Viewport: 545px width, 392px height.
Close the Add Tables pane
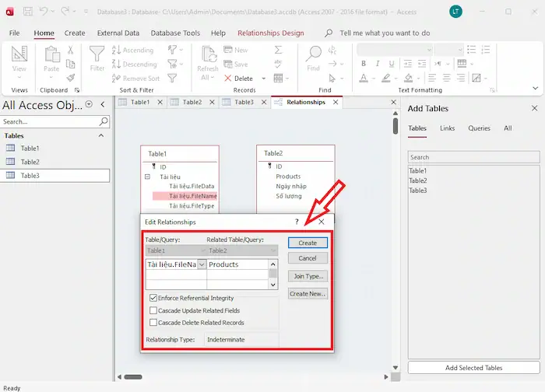(534, 109)
